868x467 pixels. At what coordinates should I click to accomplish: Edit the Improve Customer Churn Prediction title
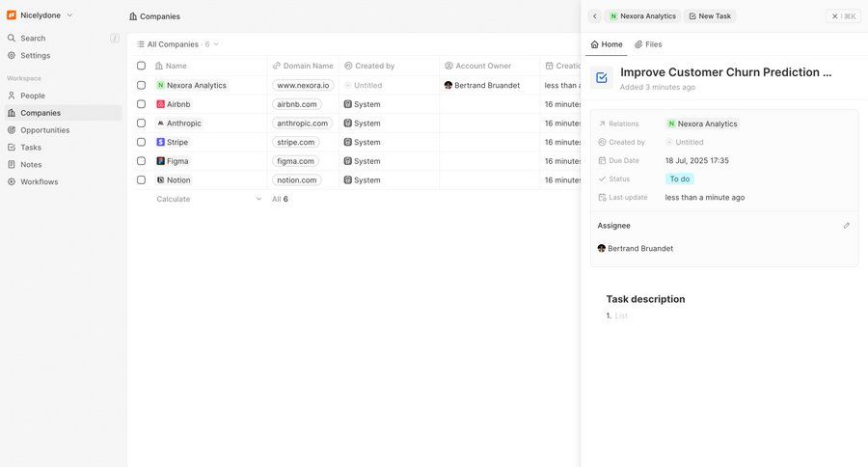point(725,72)
